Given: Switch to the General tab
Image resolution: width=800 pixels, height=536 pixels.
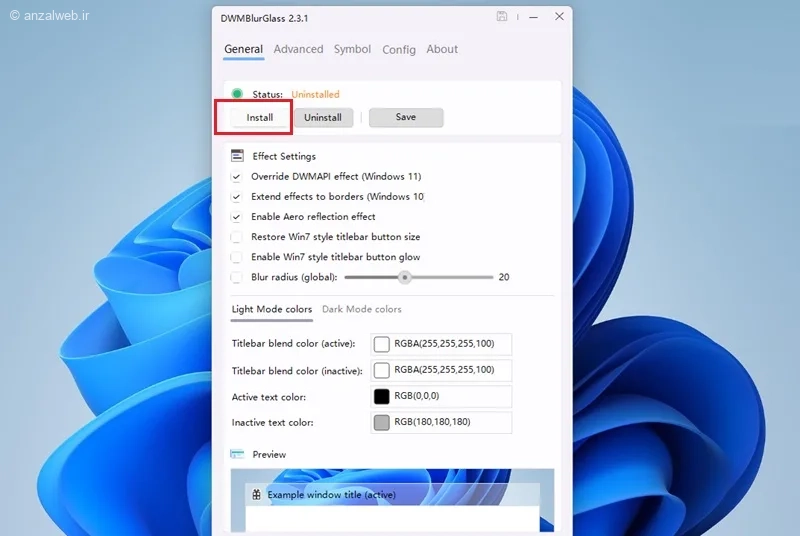Looking at the screenshot, I should tap(243, 49).
